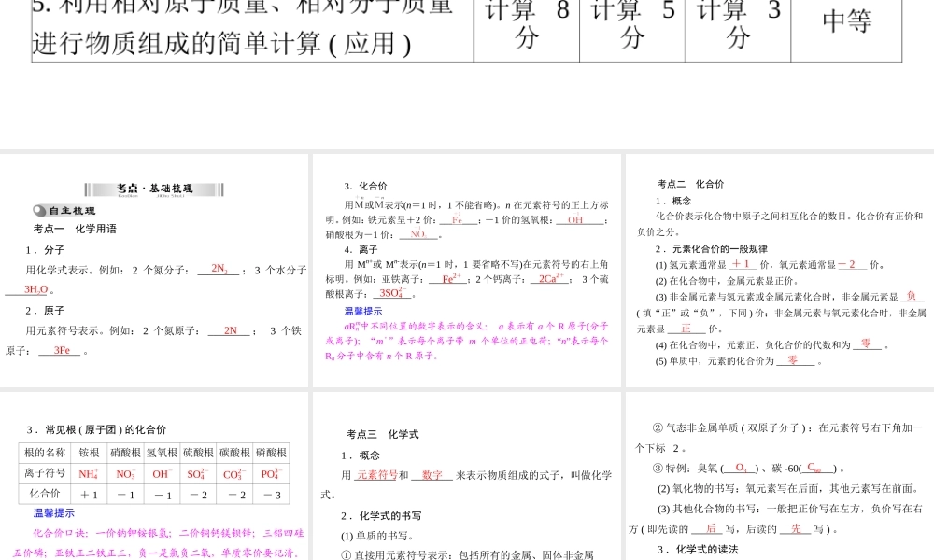Click the line (5) 单质中,元素的化合价为

(715, 360)
